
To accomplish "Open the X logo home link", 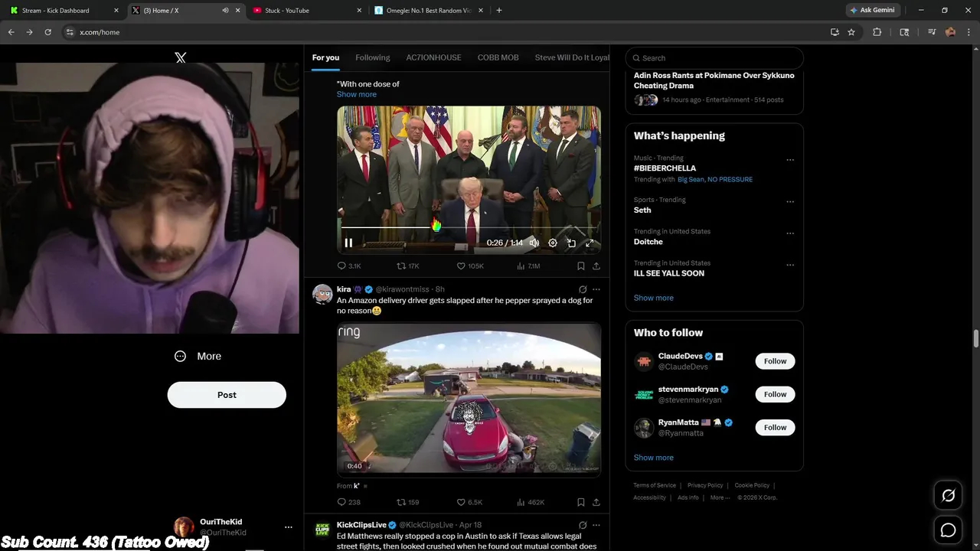I will [181, 57].
